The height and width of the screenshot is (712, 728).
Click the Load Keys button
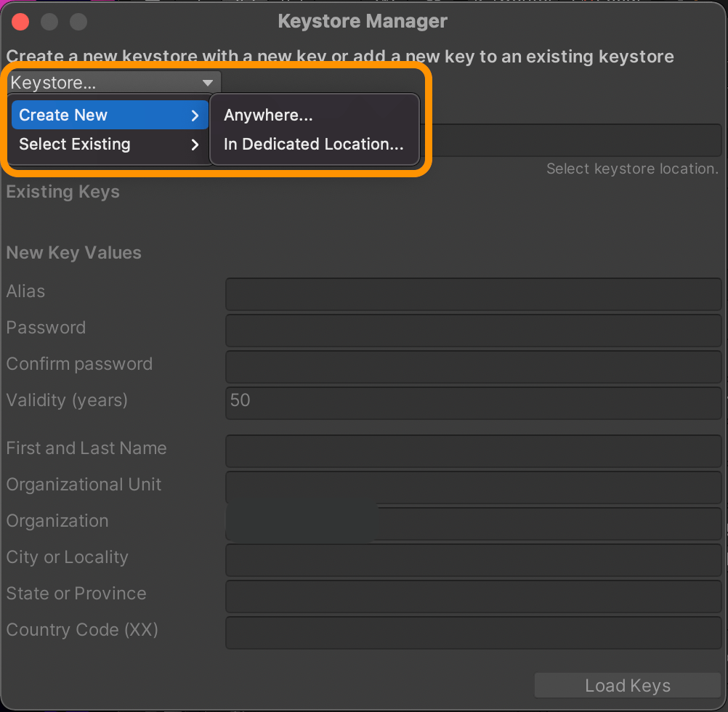coord(627,685)
